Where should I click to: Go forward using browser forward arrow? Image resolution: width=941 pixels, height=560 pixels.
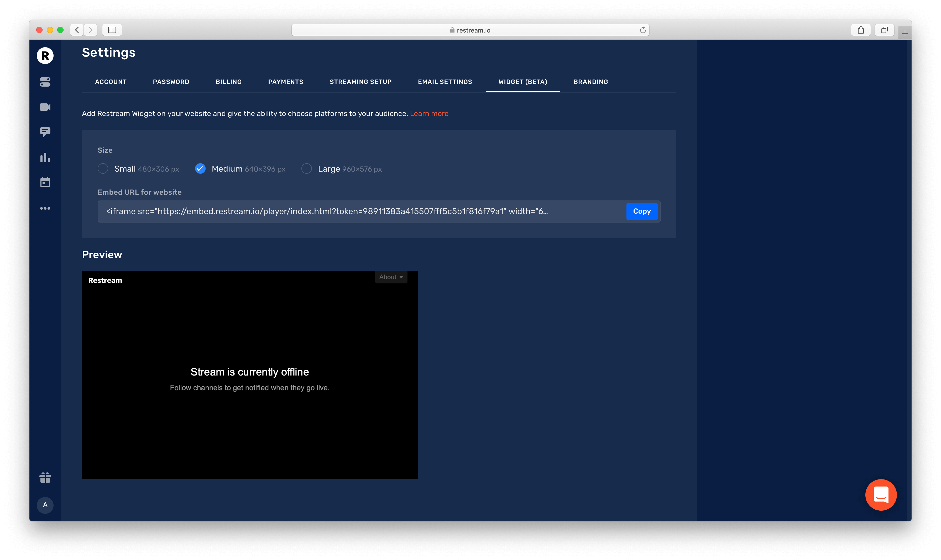[91, 30]
